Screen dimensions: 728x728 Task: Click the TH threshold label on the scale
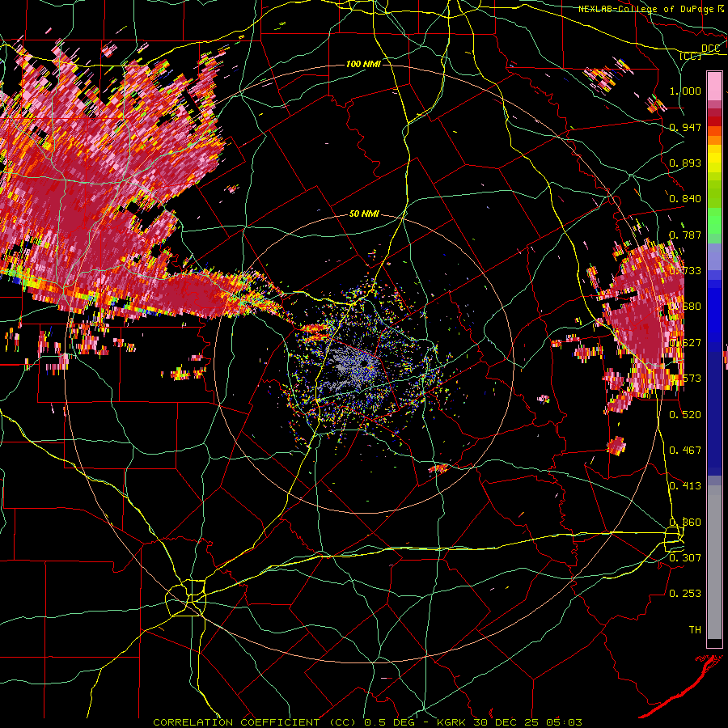click(695, 630)
